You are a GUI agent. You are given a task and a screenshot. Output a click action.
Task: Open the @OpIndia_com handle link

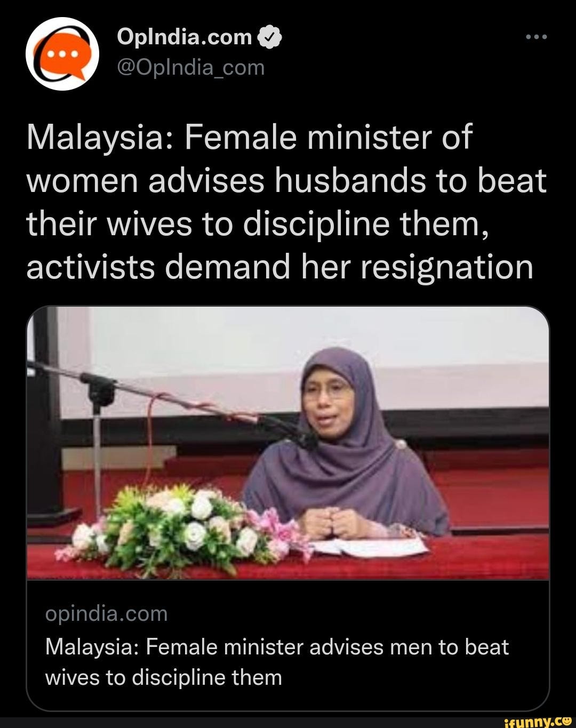coord(190,67)
